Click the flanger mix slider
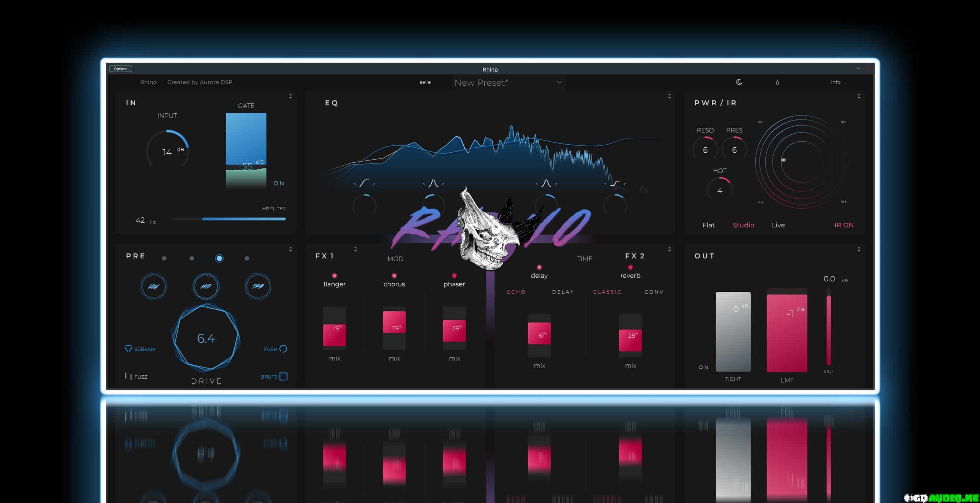Image resolution: width=980 pixels, height=503 pixels. 334,329
